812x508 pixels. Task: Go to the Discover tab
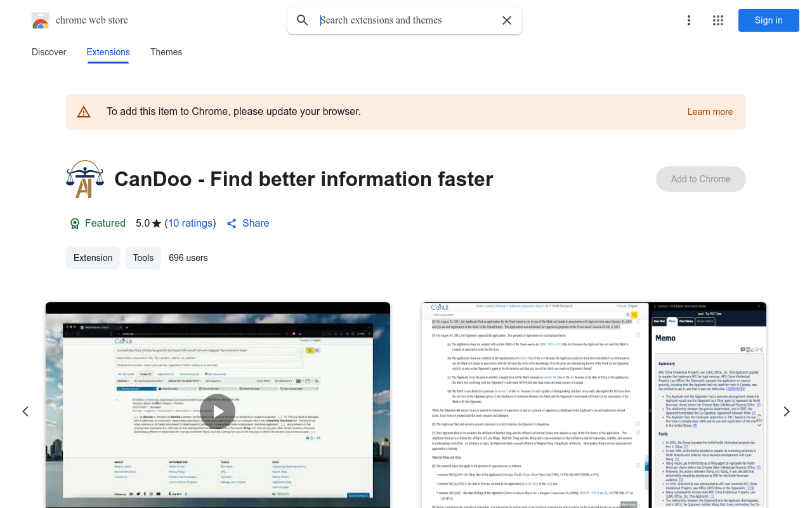click(x=49, y=52)
